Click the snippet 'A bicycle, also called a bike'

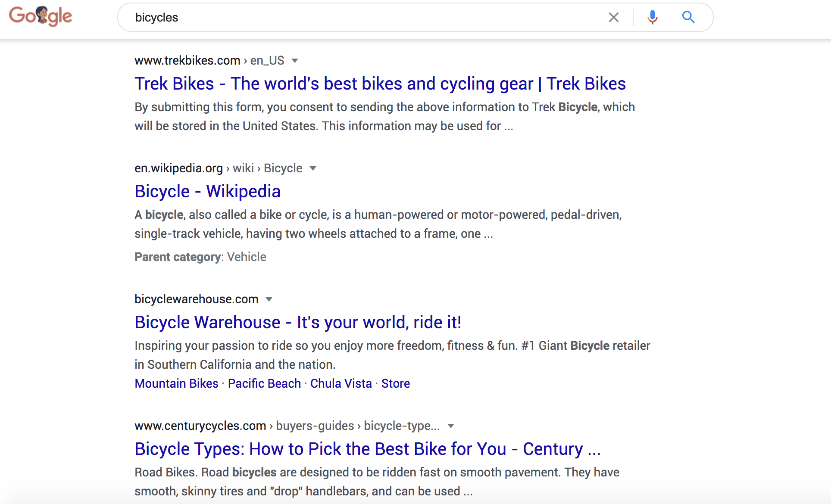click(378, 224)
